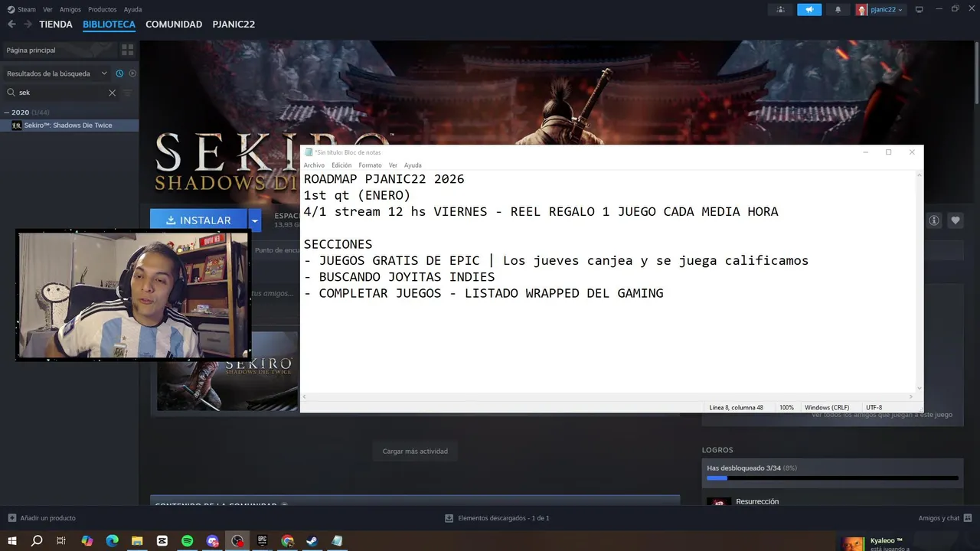Click the INSTALAR button for Sekiro
Image resolution: width=980 pixels, height=551 pixels.
[198, 220]
